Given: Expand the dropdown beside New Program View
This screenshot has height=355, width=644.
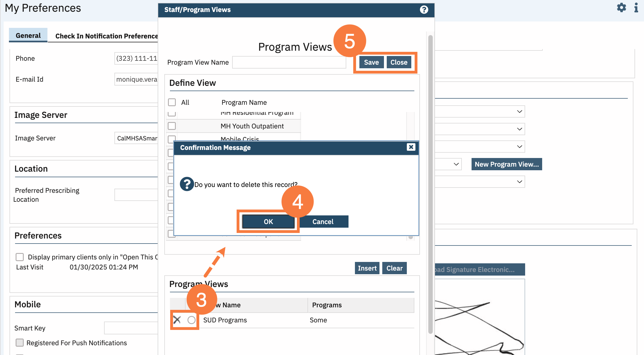Looking at the screenshot, I should click(456, 164).
